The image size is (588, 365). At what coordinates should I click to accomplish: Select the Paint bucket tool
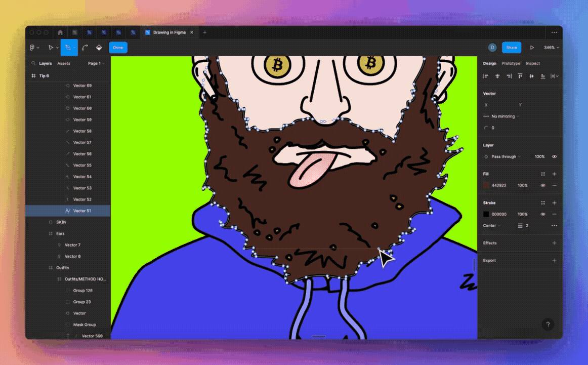[x=99, y=48]
